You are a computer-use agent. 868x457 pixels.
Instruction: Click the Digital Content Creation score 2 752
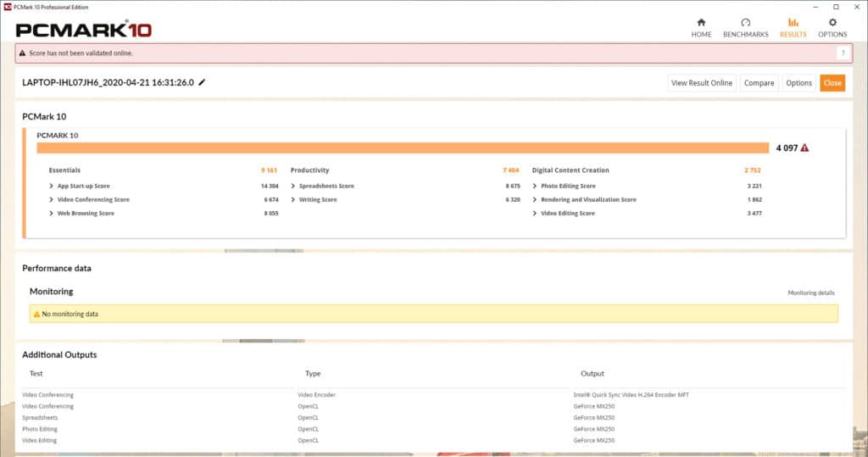click(753, 170)
